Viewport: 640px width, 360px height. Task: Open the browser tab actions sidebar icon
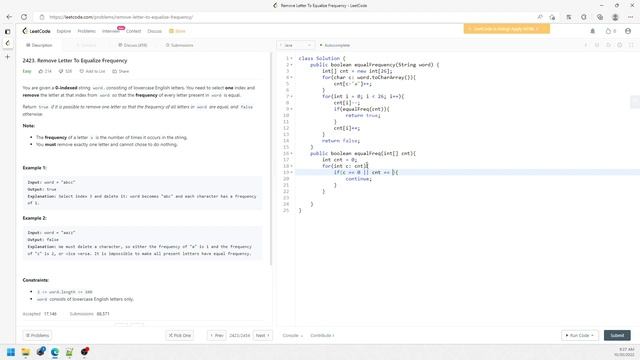coord(7,31)
